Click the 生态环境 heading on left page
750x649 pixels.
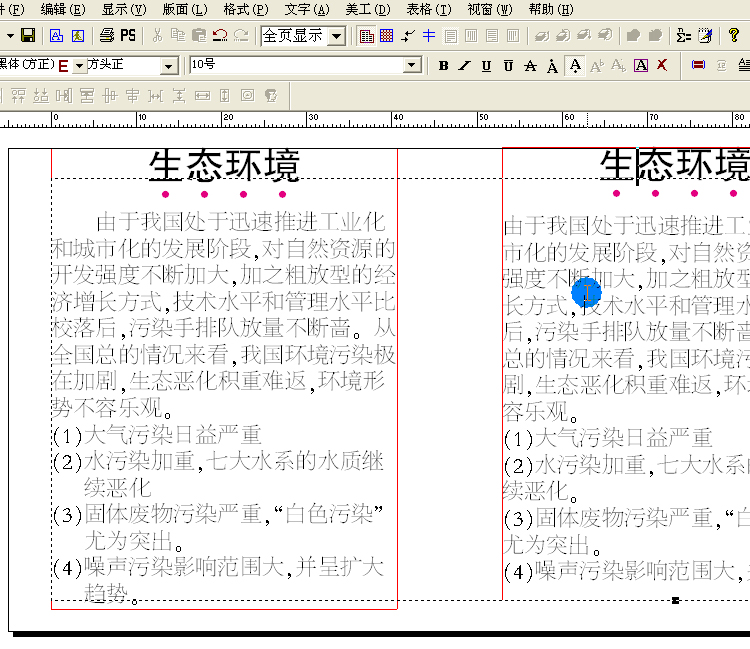click(224, 165)
